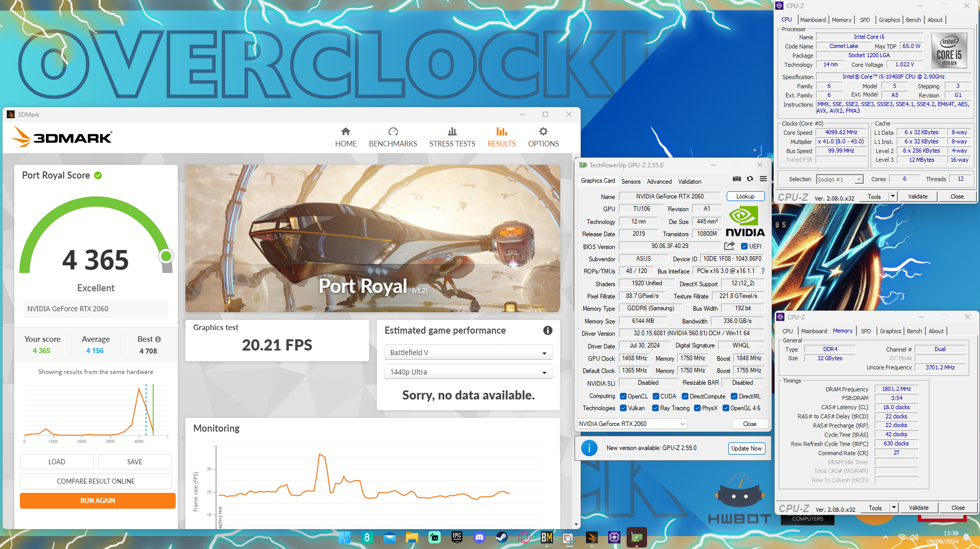Toggle the OpenGL 4.6 checkbox
The image size is (980, 549).
pos(726,408)
